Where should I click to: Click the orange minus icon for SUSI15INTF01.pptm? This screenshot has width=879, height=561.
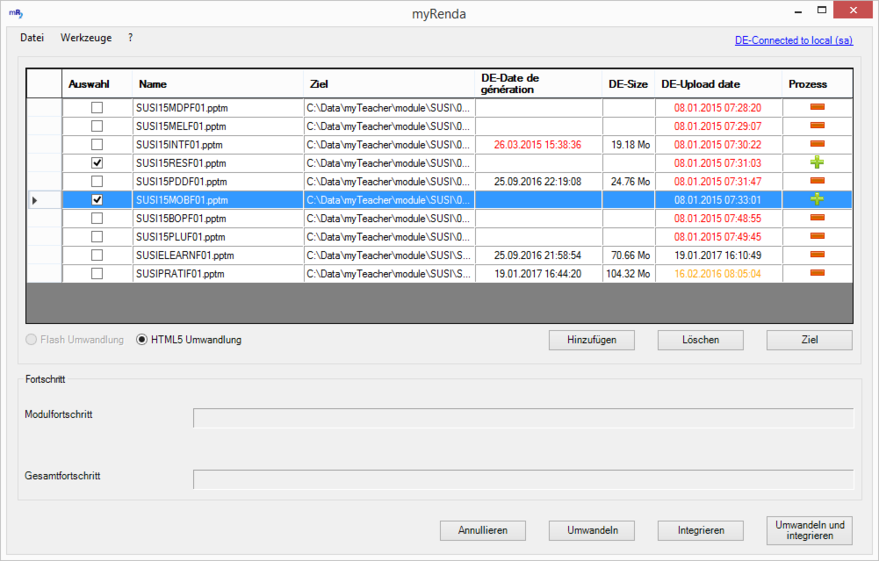click(817, 144)
